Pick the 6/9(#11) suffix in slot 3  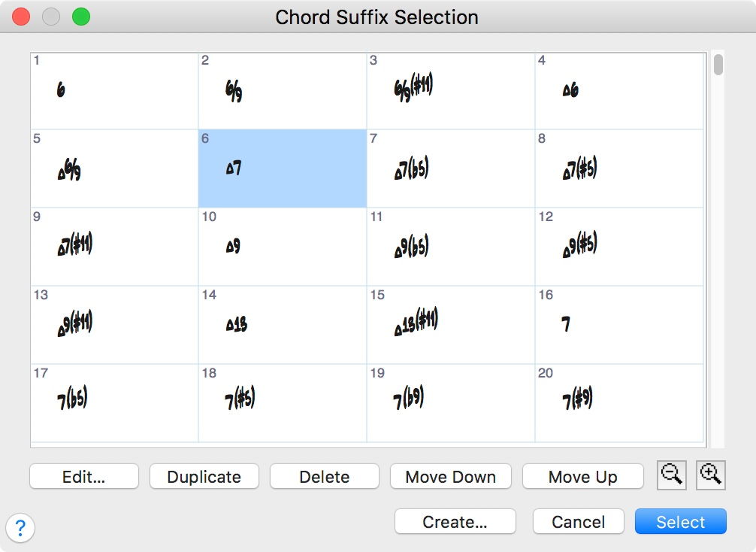tap(451, 90)
